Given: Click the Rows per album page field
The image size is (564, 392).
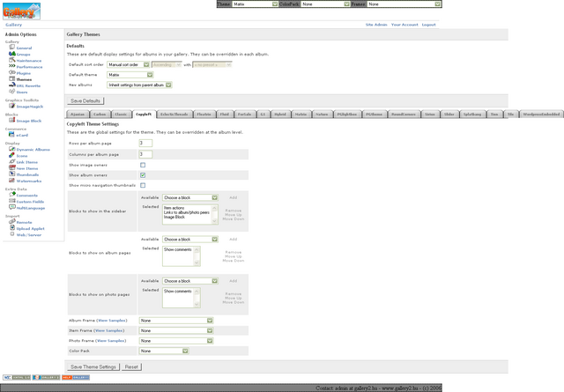Looking at the screenshot, I should 145,143.
